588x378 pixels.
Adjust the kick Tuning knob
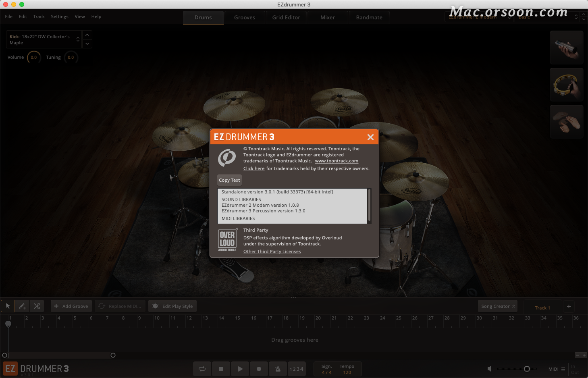pyautogui.click(x=71, y=57)
